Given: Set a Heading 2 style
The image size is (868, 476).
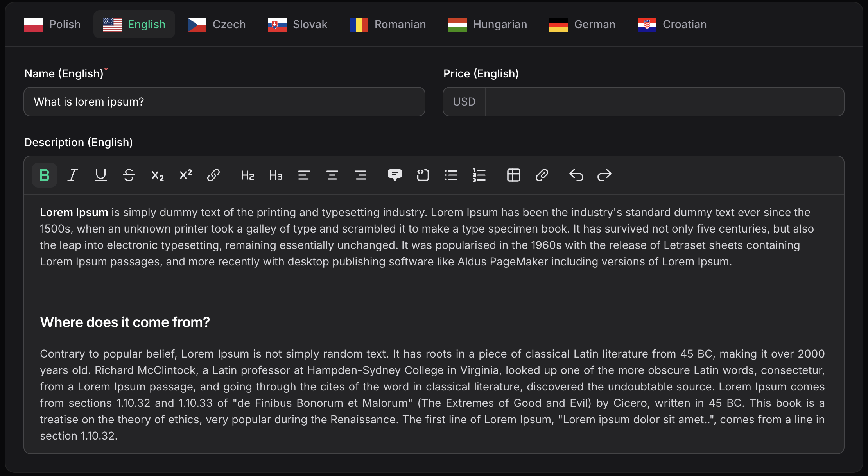Looking at the screenshot, I should click(247, 175).
